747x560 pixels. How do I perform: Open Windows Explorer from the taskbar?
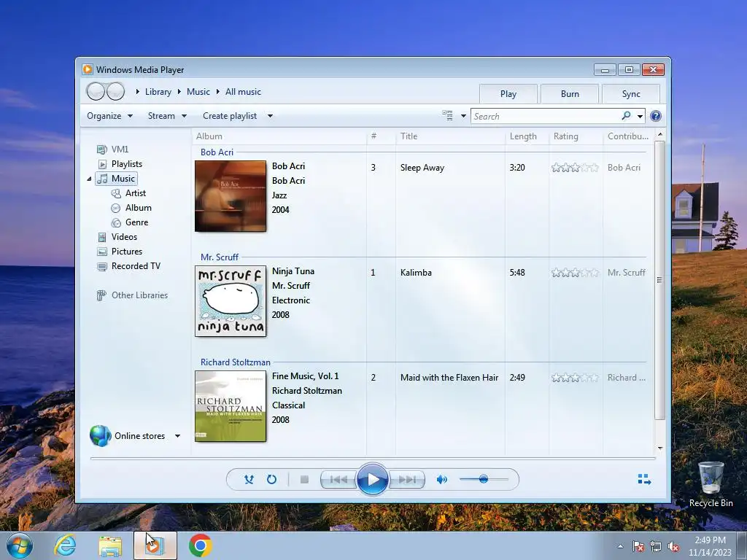110,546
